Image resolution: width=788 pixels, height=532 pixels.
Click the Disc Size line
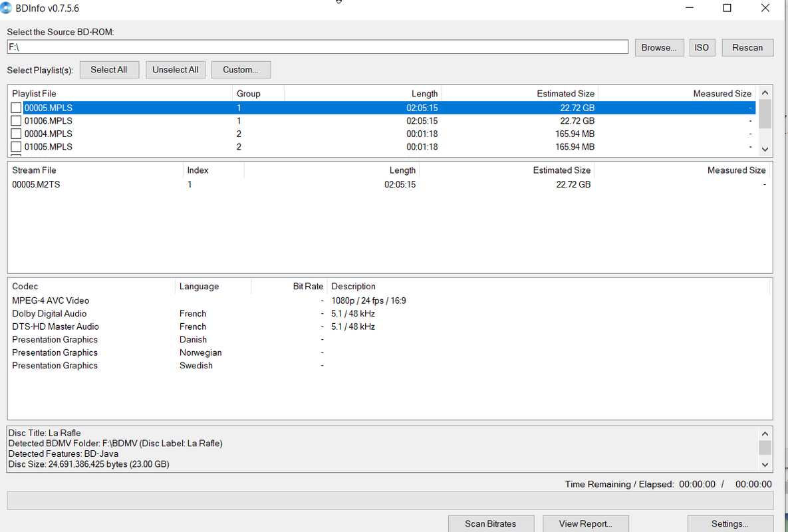click(88, 464)
